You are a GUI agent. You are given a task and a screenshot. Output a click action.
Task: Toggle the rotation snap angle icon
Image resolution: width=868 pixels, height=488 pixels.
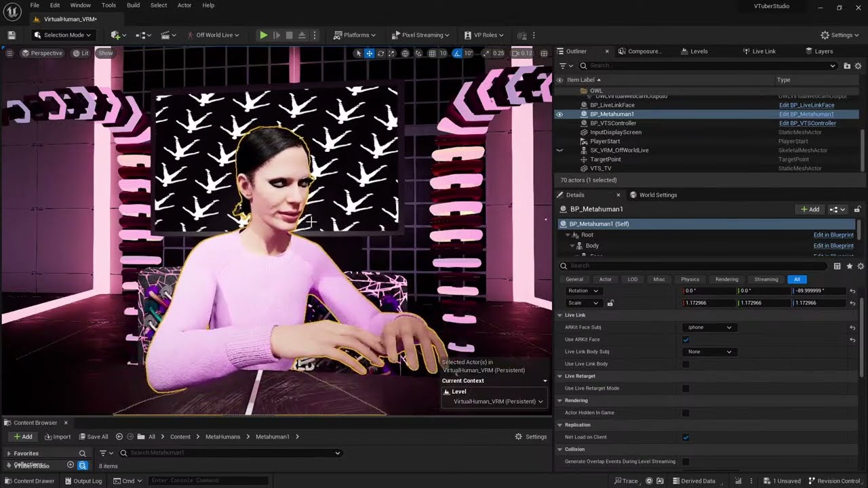click(457, 54)
